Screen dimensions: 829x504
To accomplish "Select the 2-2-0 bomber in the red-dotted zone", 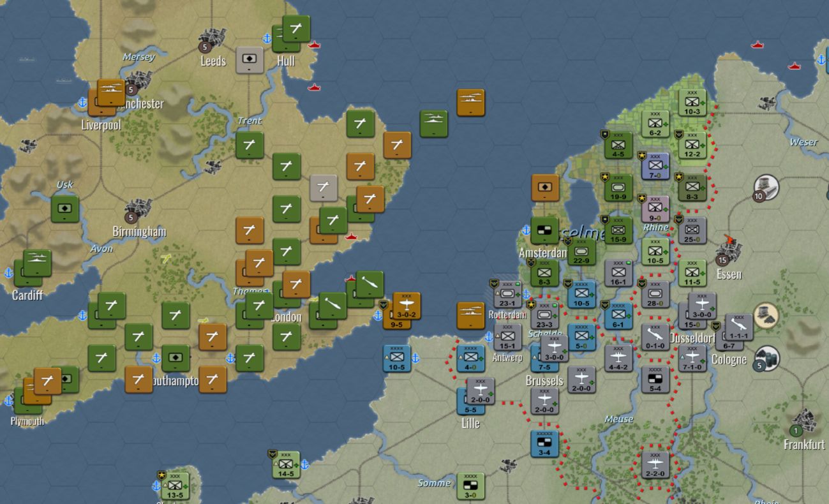I will coord(655,464).
